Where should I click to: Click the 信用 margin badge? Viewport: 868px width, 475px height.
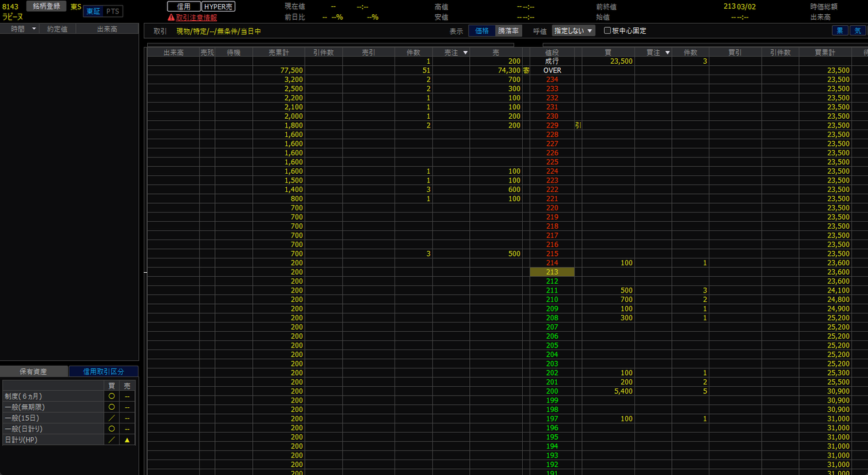tap(184, 7)
